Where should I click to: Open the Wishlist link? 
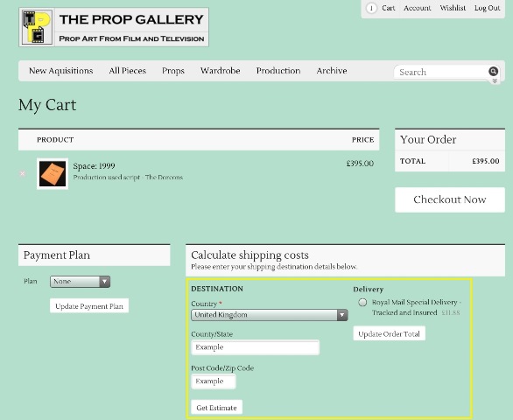click(453, 8)
